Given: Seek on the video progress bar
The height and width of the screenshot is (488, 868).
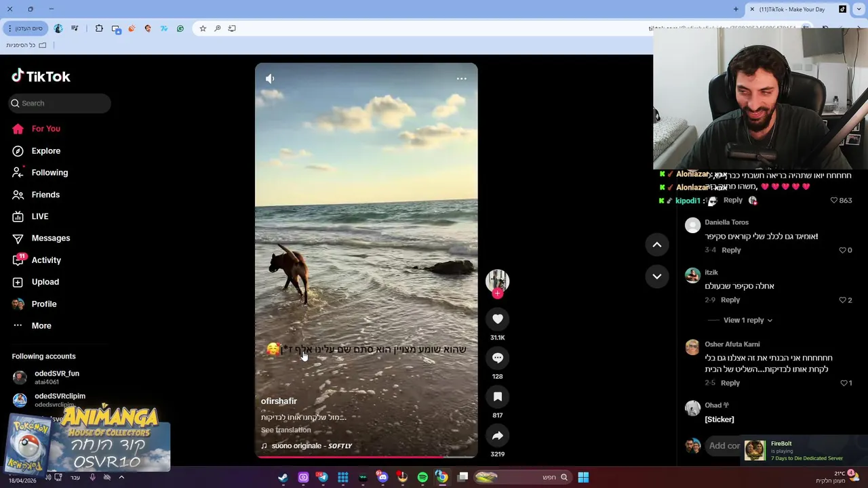Looking at the screenshot, I should [x=366, y=456].
